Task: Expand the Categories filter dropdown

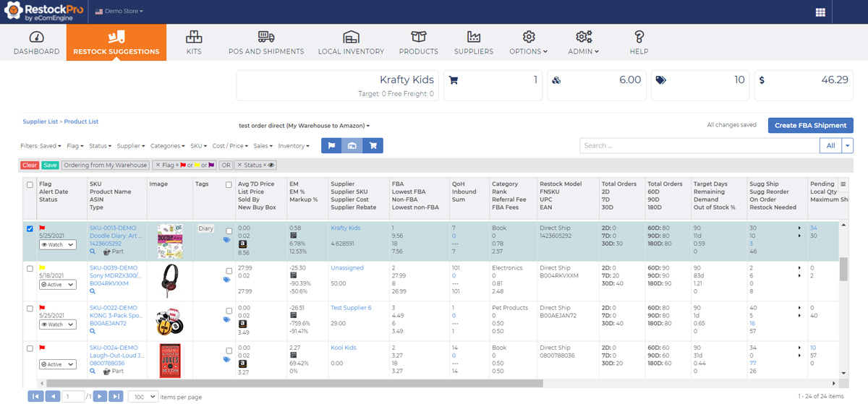Action: (167, 146)
